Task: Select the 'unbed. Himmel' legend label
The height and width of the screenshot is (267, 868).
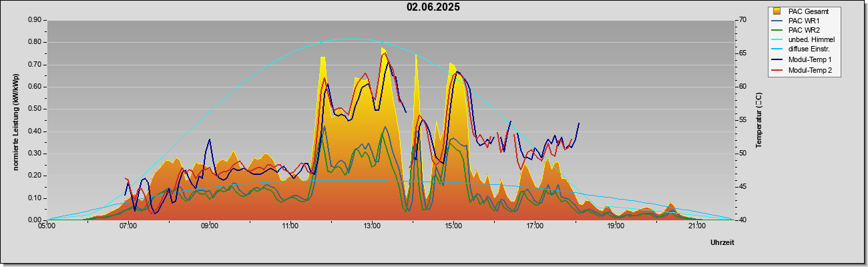Action: click(x=811, y=41)
